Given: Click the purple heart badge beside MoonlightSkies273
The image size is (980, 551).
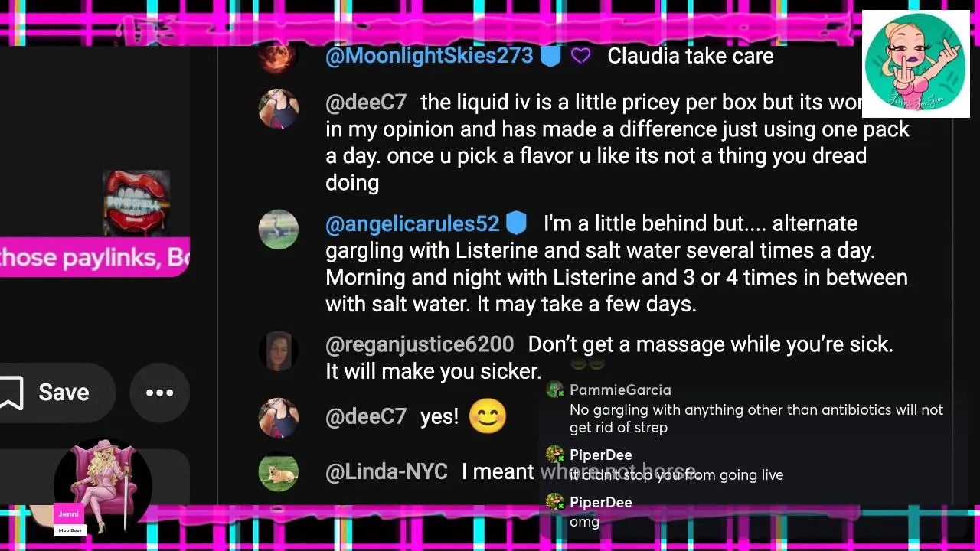Looking at the screenshot, I should click(x=581, y=56).
